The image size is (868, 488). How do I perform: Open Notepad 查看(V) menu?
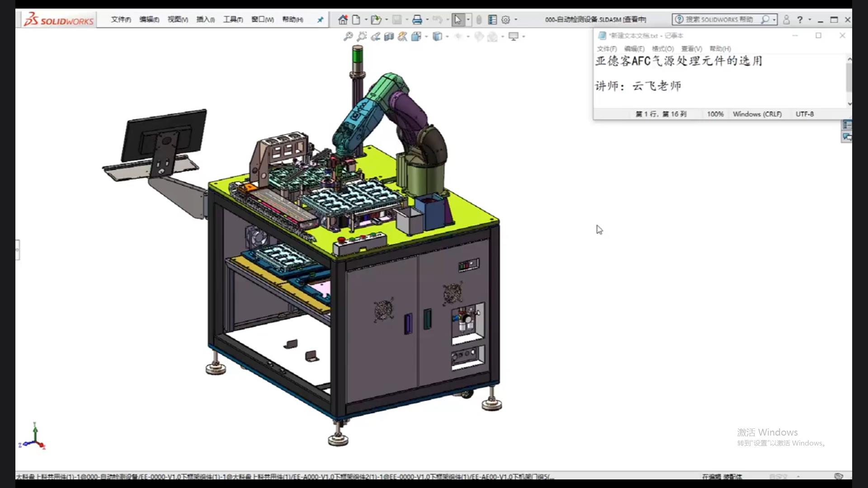click(692, 49)
